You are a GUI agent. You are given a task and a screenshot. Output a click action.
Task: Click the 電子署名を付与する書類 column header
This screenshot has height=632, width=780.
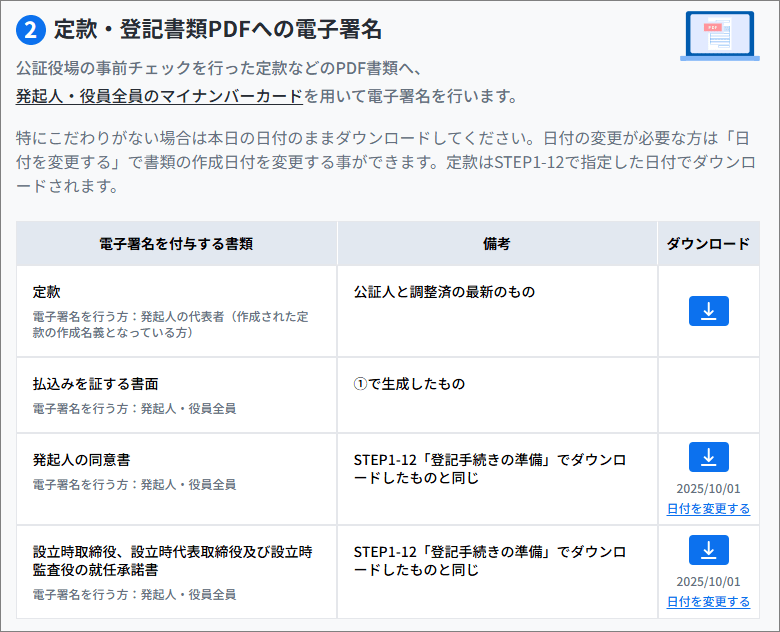coord(176,243)
